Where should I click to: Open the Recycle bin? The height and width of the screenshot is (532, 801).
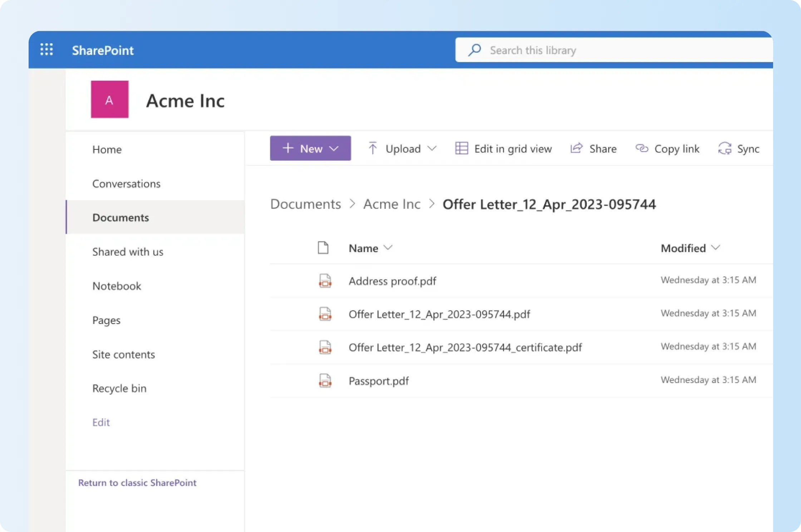[x=119, y=388]
